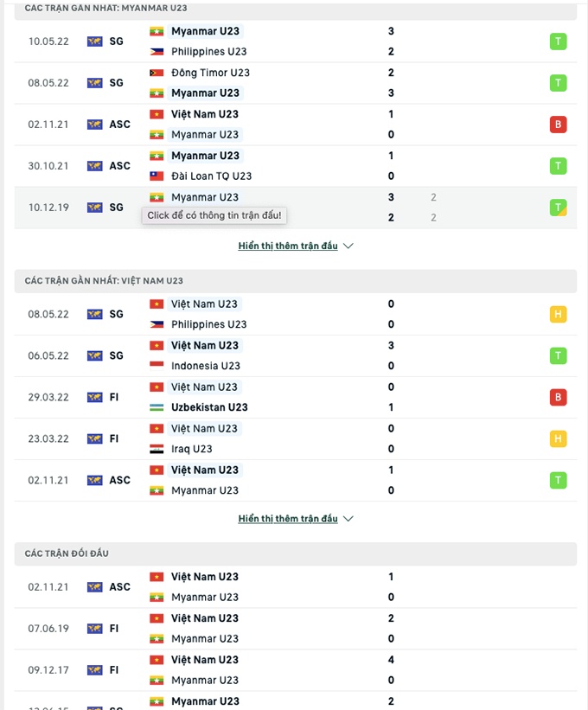This screenshot has width=588, height=710.
Task: Expand more Myanmar U23 matches chevron
Action: pyautogui.click(x=348, y=246)
